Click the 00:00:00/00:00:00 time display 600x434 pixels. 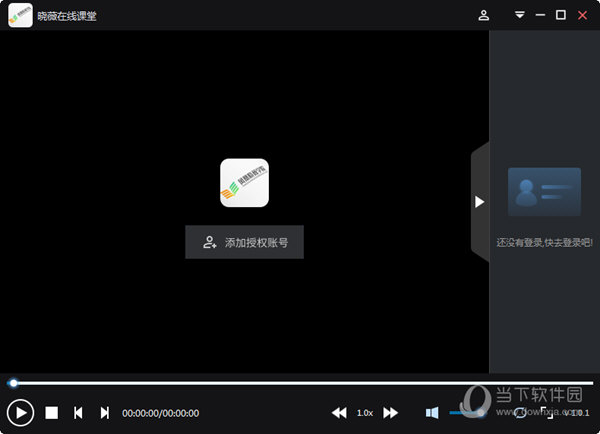pyautogui.click(x=160, y=413)
